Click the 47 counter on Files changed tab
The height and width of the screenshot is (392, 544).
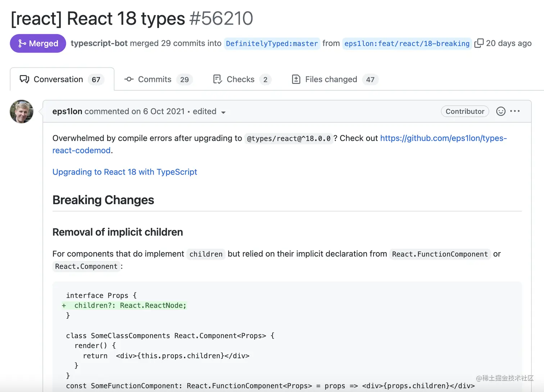370,80
